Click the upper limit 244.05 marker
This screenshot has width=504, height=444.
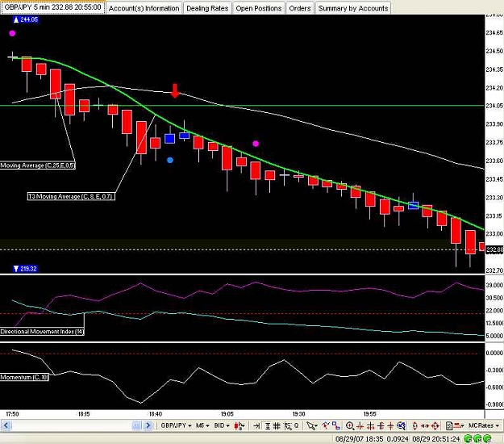[x=26, y=19]
